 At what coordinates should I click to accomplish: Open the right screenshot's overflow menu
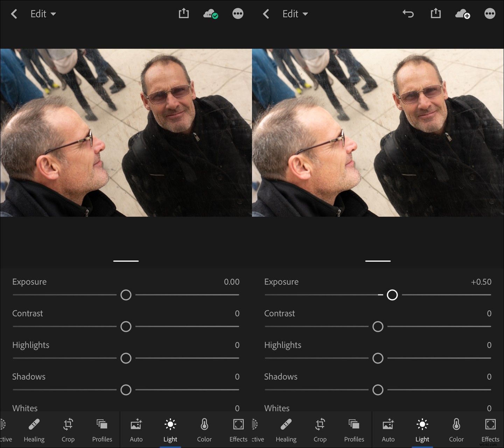click(x=489, y=14)
